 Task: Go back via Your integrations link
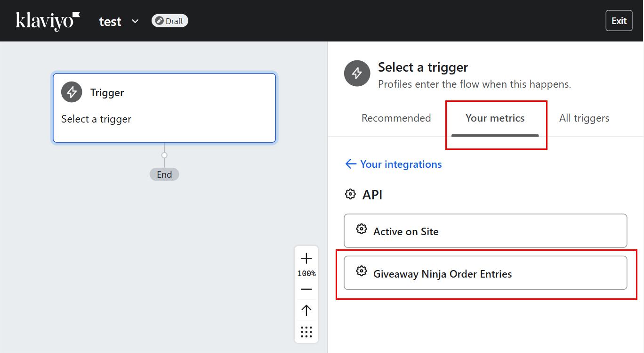[x=401, y=164]
